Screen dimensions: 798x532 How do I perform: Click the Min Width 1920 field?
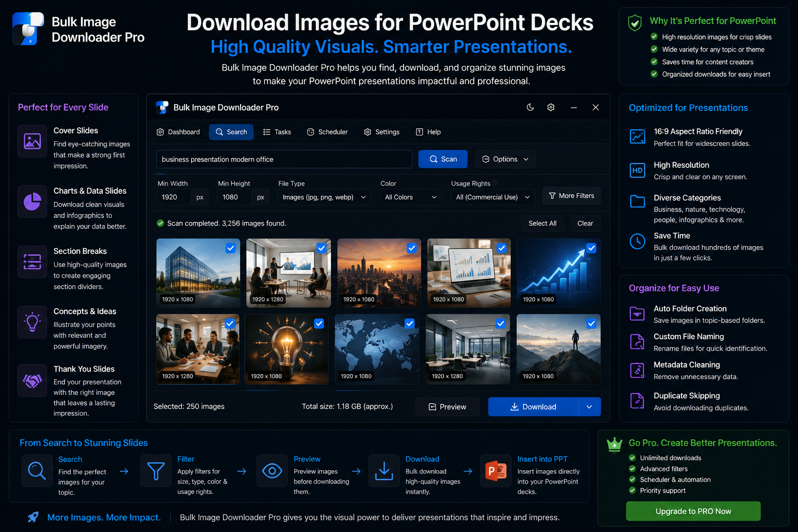[174, 197]
